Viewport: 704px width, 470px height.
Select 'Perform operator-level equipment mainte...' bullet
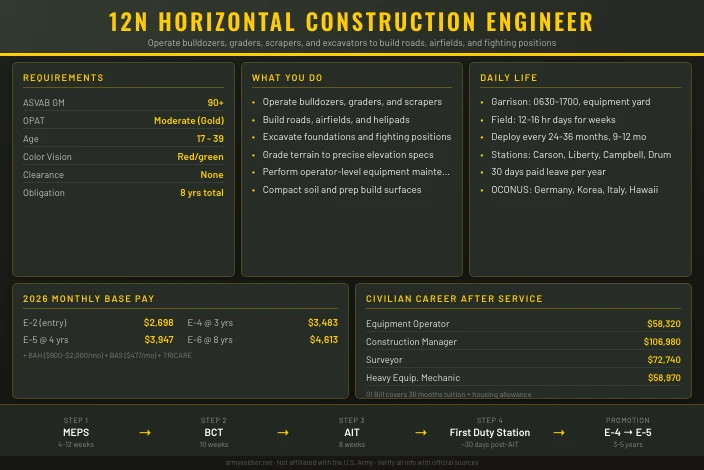[x=356, y=172]
